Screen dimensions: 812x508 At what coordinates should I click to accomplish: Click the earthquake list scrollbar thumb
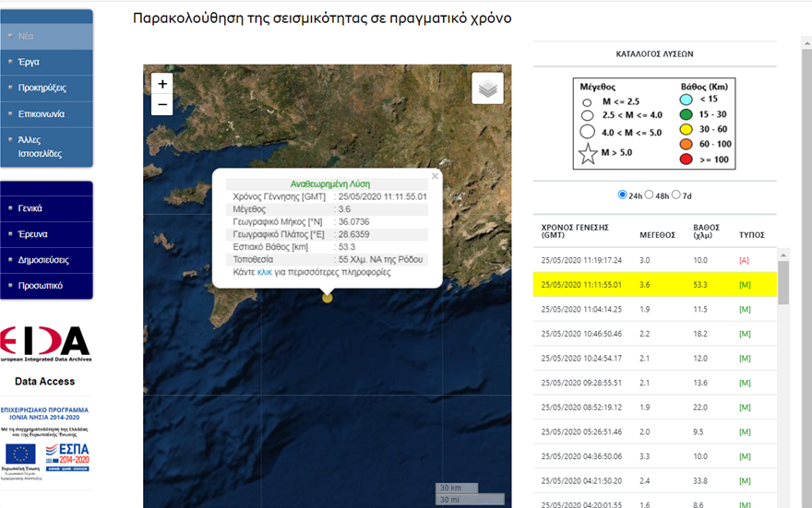point(783,282)
